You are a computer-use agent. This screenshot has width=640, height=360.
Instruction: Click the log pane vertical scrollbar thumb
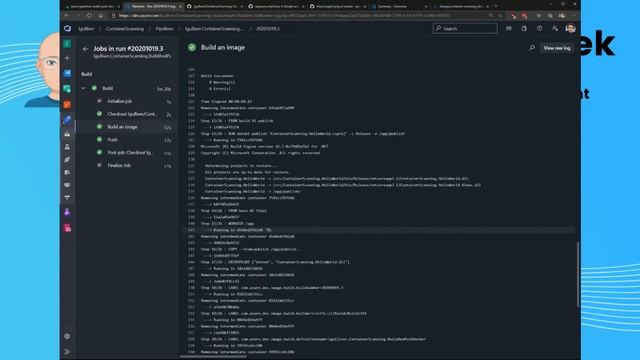click(578, 274)
